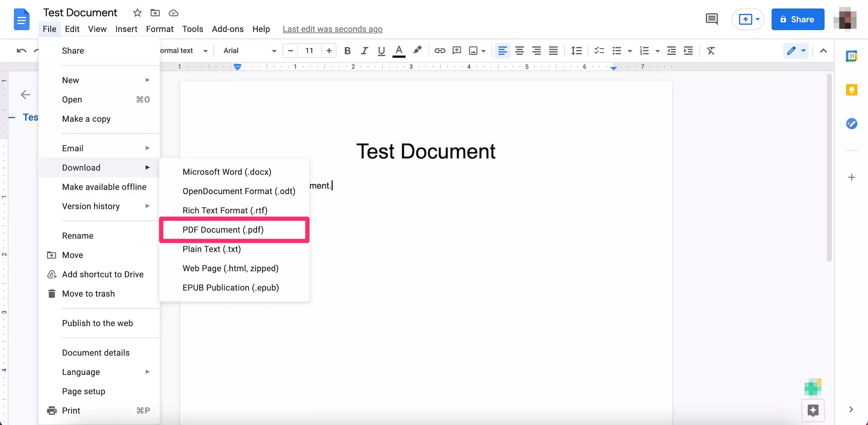The image size is (868, 425).
Task: Click the Italic formatting icon
Action: point(364,51)
